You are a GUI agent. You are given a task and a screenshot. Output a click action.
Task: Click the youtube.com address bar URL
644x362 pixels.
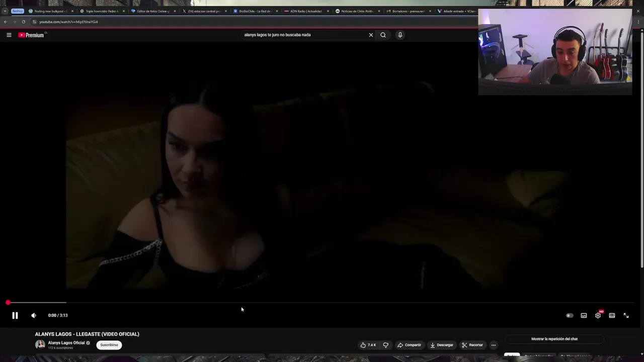[68, 22]
